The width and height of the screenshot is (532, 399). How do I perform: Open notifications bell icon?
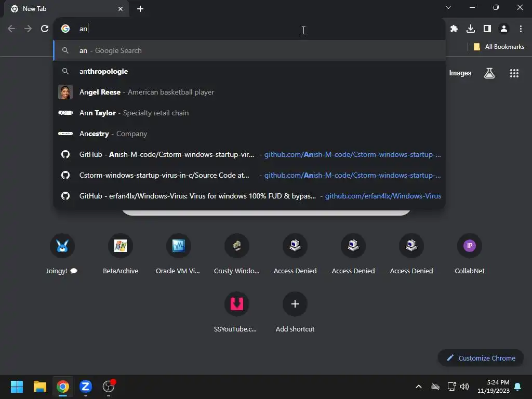point(518,387)
